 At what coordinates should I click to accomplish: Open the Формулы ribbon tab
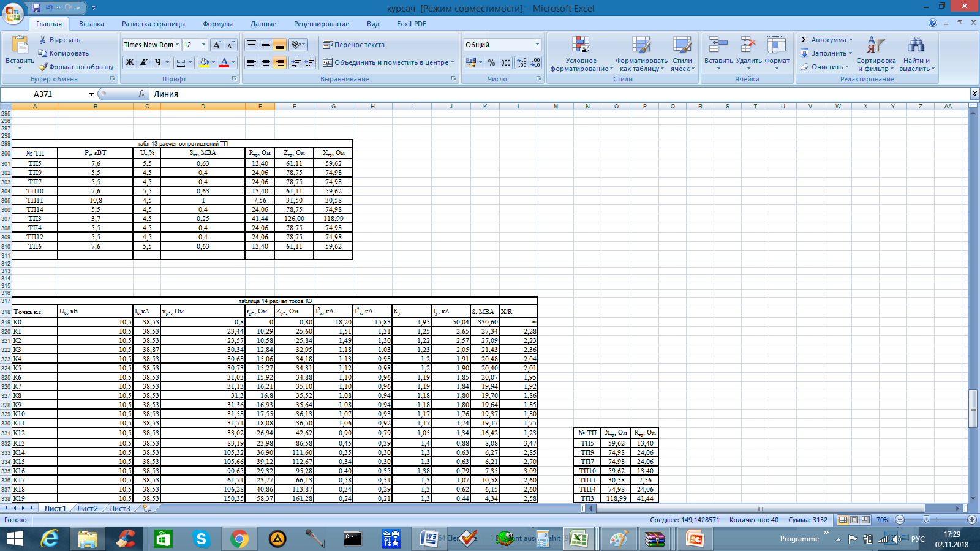tap(217, 24)
